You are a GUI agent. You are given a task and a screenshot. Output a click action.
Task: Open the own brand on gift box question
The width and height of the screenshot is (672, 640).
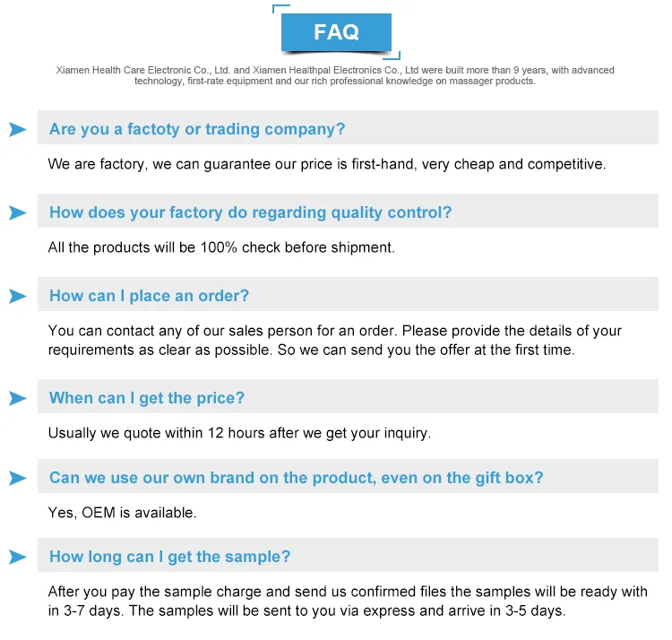[296, 478]
